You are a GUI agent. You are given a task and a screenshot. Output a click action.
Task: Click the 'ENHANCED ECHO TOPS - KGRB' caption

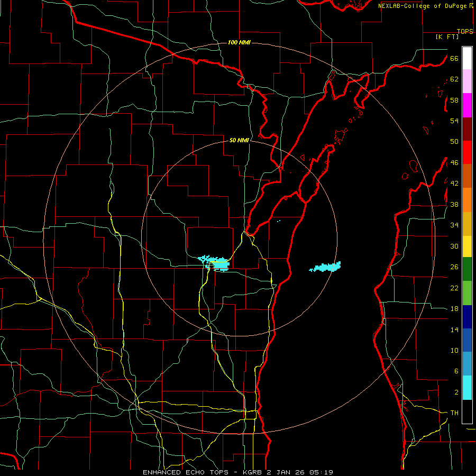[203, 472]
